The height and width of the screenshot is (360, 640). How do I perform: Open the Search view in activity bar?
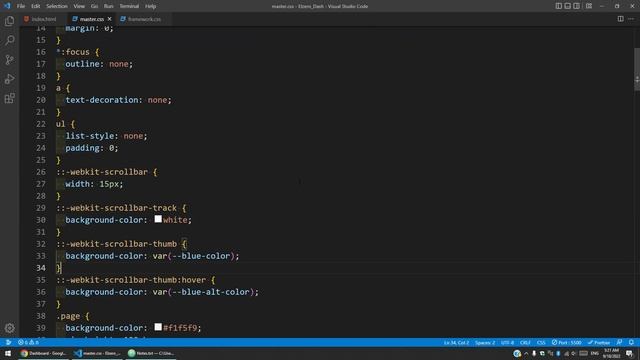pos(9,40)
